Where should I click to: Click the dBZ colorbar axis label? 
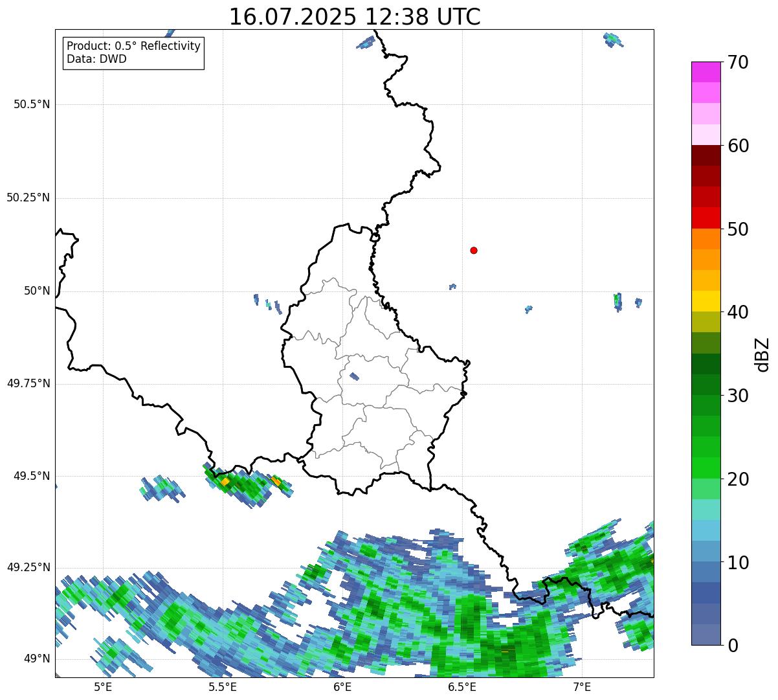tap(762, 354)
